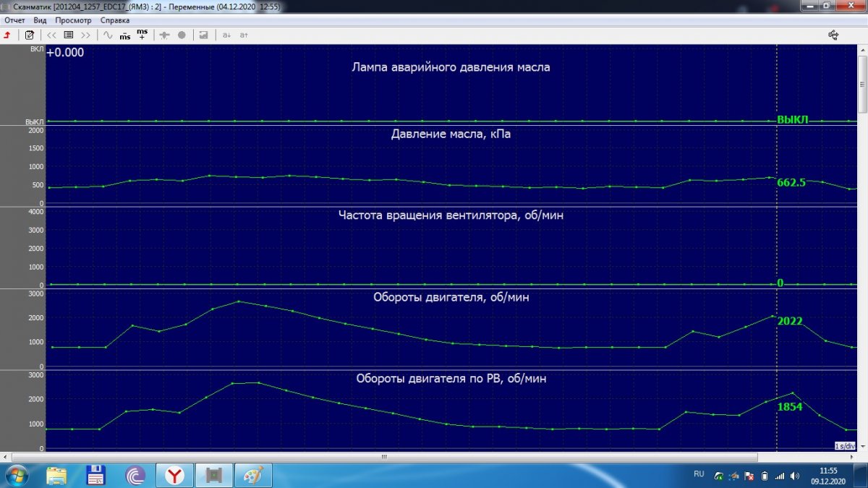Click the Давление масла, кПа graph title
The image size is (868, 488).
coord(451,134)
